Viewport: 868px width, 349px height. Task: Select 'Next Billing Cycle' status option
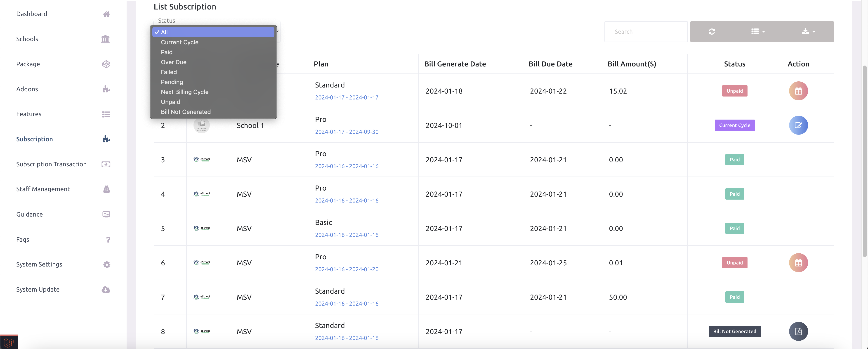(x=185, y=92)
